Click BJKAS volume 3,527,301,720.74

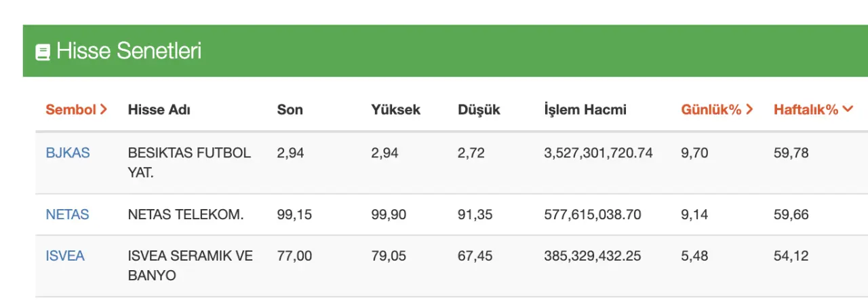(598, 153)
